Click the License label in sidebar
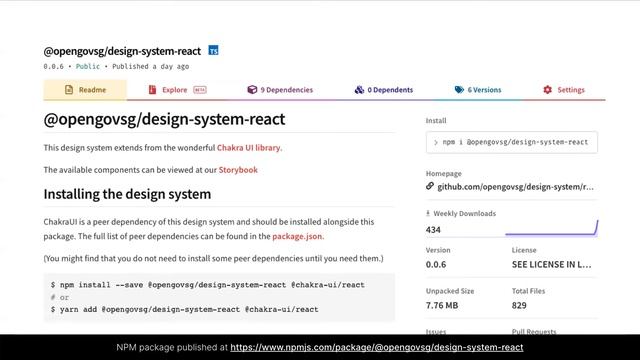Image resolution: width=640 pixels, height=360 pixels. click(x=524, y=250)
